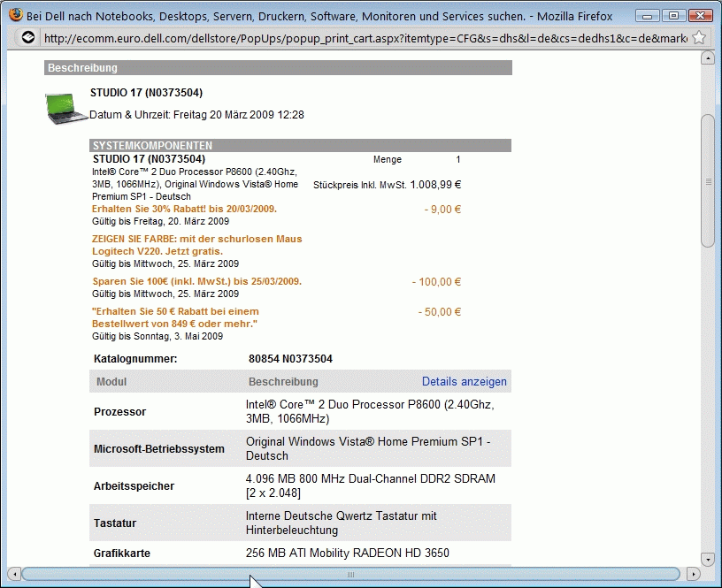
Task: Click the vertical scrollbar up arrow
Action: click(707, 58)
